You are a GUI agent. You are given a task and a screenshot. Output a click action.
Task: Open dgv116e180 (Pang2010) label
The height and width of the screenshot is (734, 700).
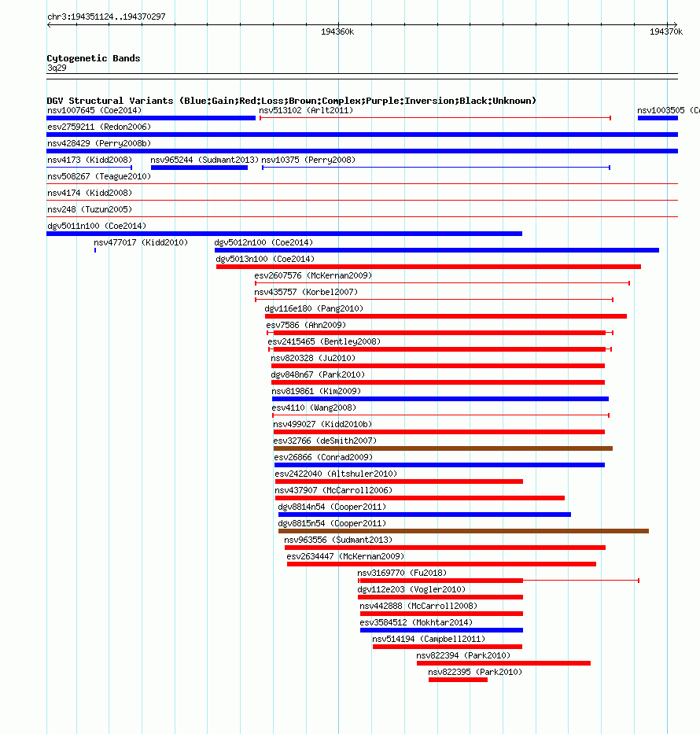314,308
